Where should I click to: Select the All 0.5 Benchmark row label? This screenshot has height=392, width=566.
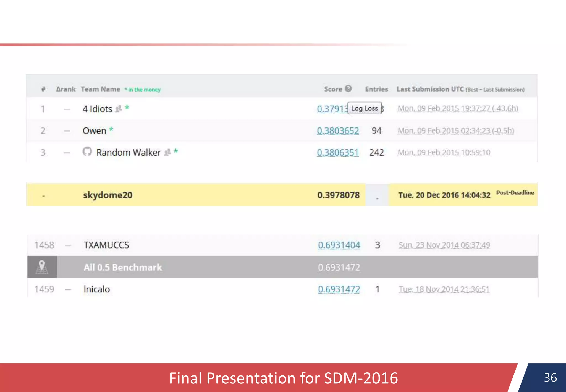(123, 267)
